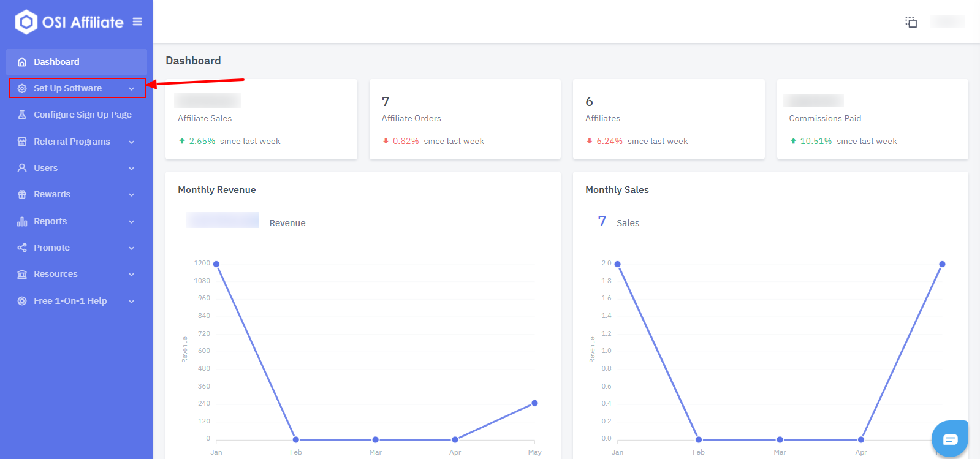Click the Referral Programs store icon
The width and height of the screenshot is (980, 459).
pos(22,142)
